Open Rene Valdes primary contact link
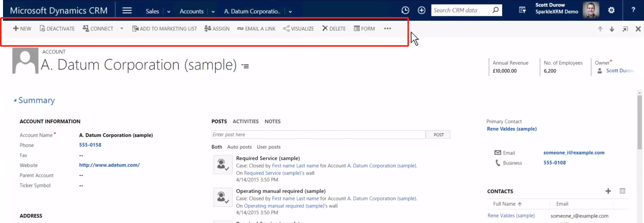 512,129
